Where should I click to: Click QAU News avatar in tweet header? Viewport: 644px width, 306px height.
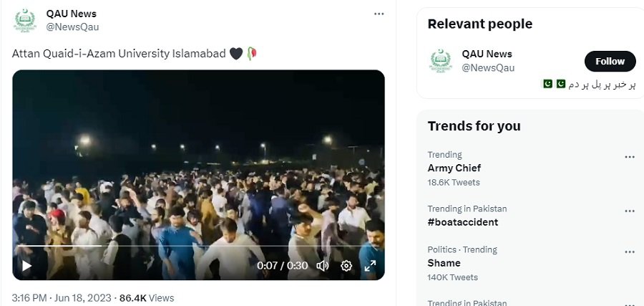[x=25, y=20]
